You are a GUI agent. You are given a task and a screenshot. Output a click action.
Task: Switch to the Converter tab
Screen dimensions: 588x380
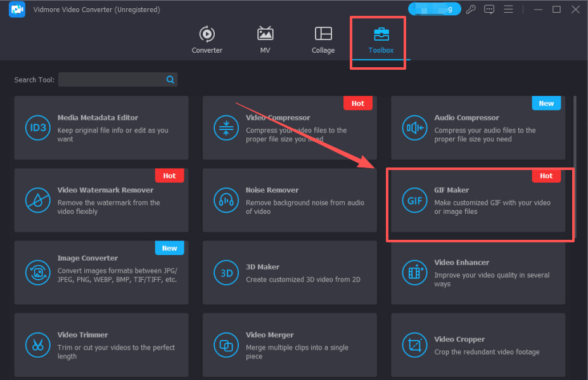[x=207, y=40]
